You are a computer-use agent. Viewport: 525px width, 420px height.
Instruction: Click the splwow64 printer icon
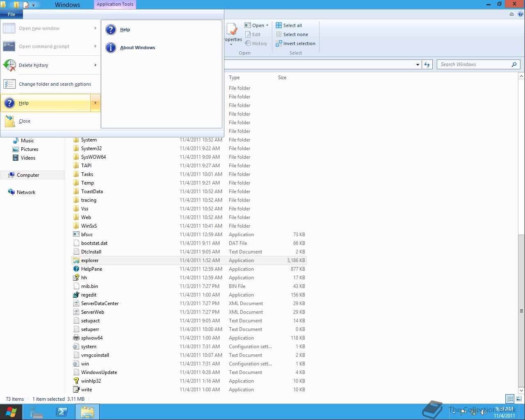[76, 338]
